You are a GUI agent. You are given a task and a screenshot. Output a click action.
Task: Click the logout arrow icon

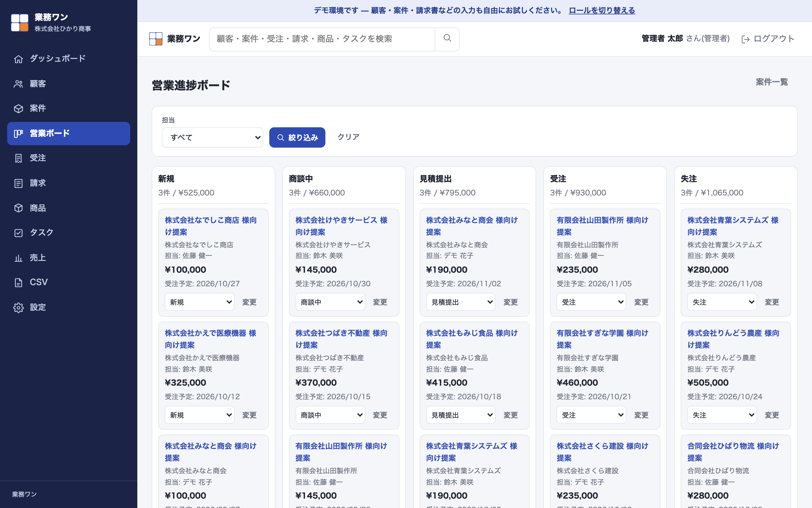tap(745, 39)
